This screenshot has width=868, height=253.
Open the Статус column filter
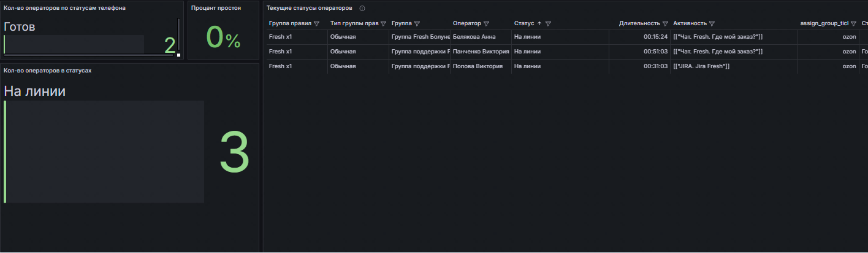click(548, 23)
